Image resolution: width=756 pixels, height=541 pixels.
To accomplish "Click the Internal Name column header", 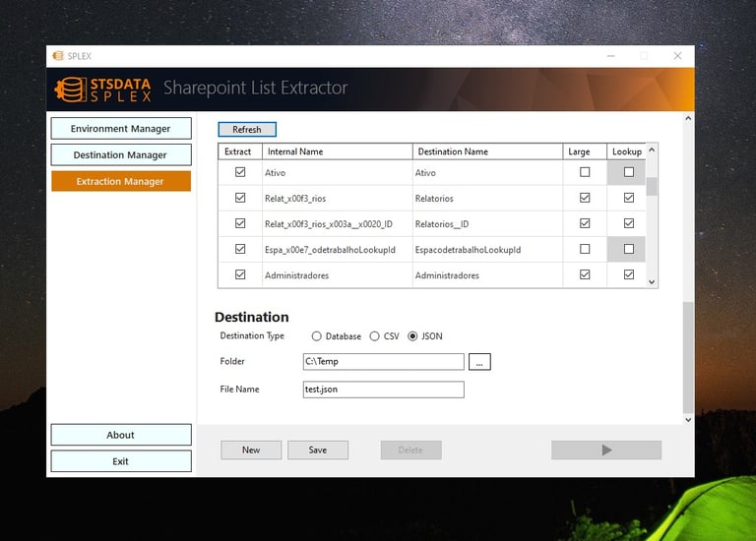I will (x=337, y=151).
